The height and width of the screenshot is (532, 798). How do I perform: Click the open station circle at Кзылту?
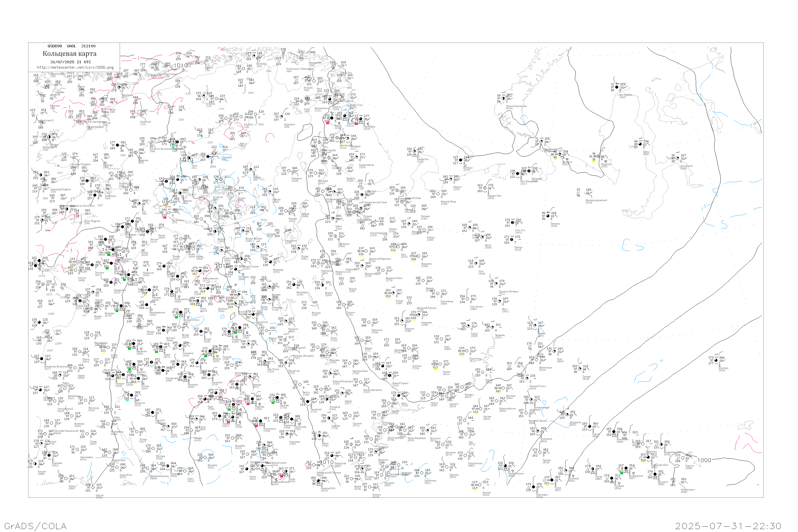click(683, 458)
